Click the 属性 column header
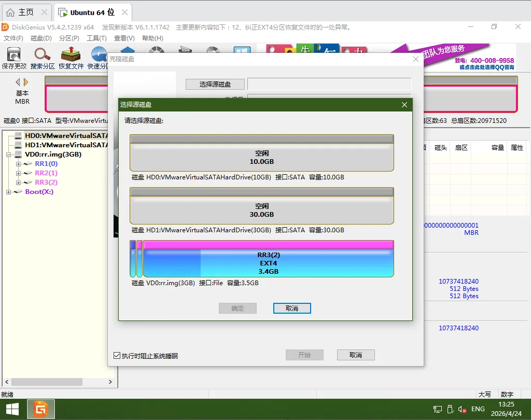 pos(517,148)
